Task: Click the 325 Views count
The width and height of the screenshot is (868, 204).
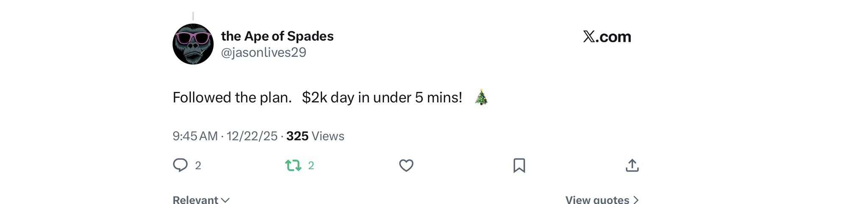Action: point(315,136)
